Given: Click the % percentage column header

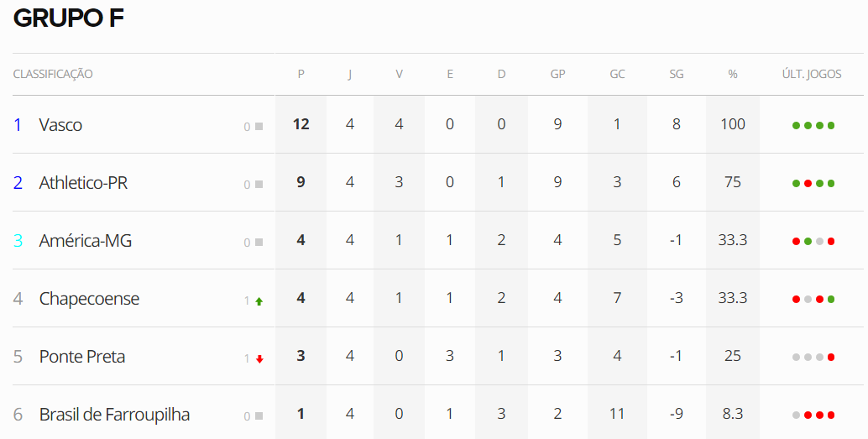Looking at the screenshot, I should (x=732, y=74).
